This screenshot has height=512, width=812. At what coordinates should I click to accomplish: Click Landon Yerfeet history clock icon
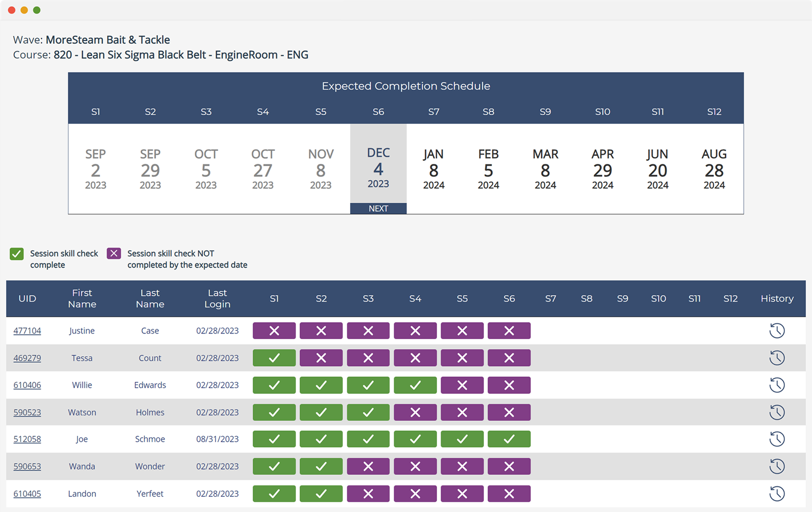(776, 493)
